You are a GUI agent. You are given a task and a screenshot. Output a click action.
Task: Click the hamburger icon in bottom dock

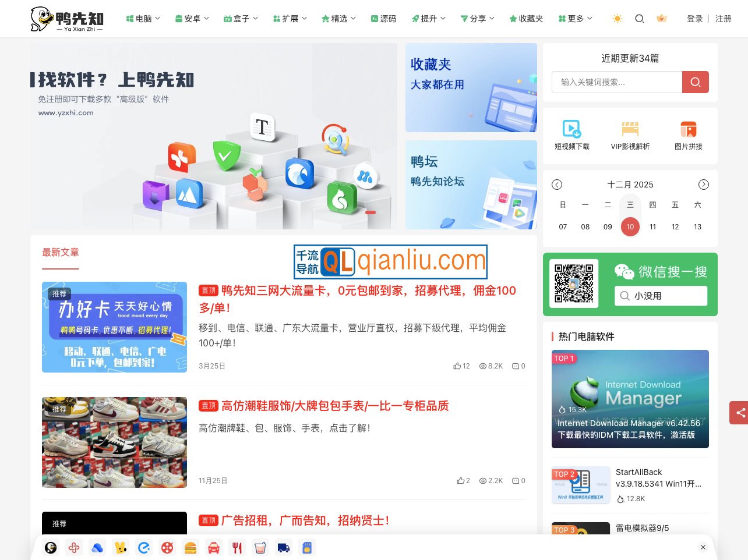coord(190,548)
